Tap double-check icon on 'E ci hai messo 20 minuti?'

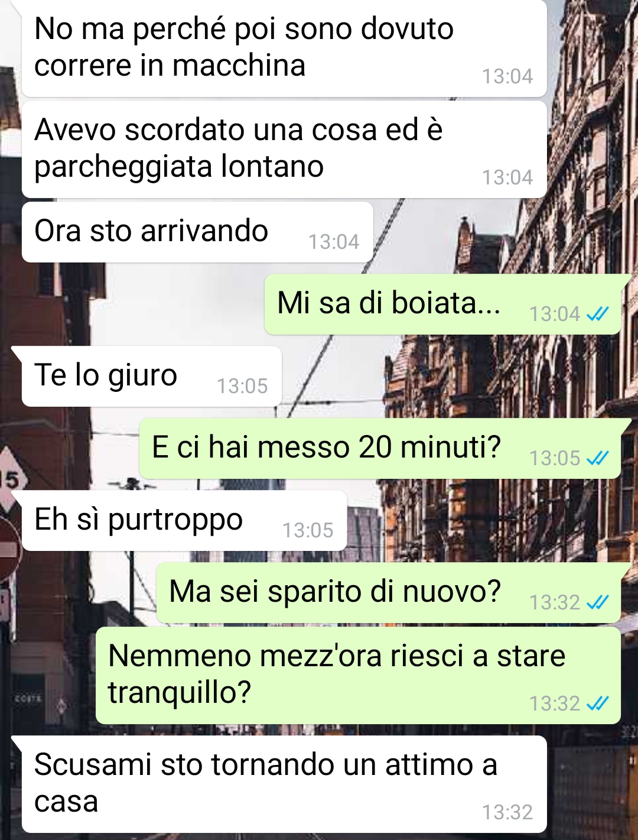pyautogui.click(x=597, y=458)
